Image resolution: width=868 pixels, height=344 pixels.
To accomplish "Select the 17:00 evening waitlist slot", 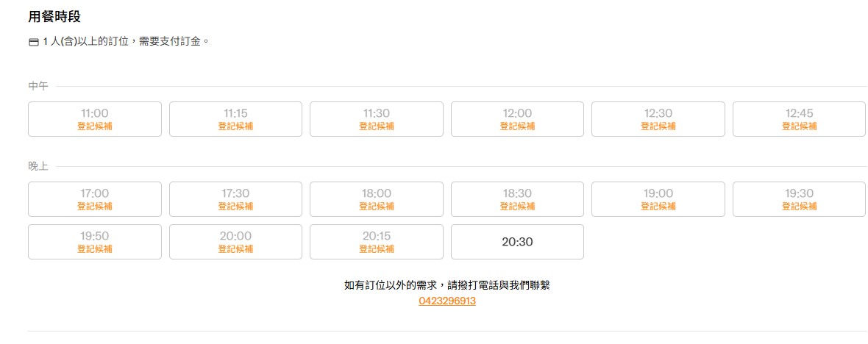I will [x=94, y=199].
